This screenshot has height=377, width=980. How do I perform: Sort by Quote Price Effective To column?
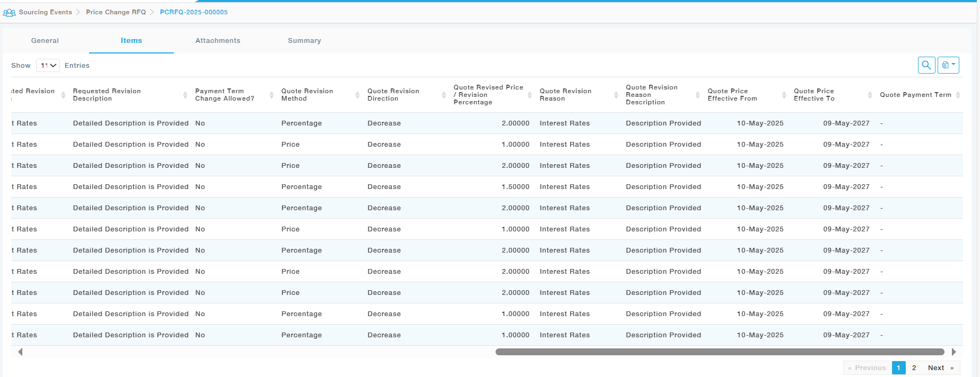point(814,95)
